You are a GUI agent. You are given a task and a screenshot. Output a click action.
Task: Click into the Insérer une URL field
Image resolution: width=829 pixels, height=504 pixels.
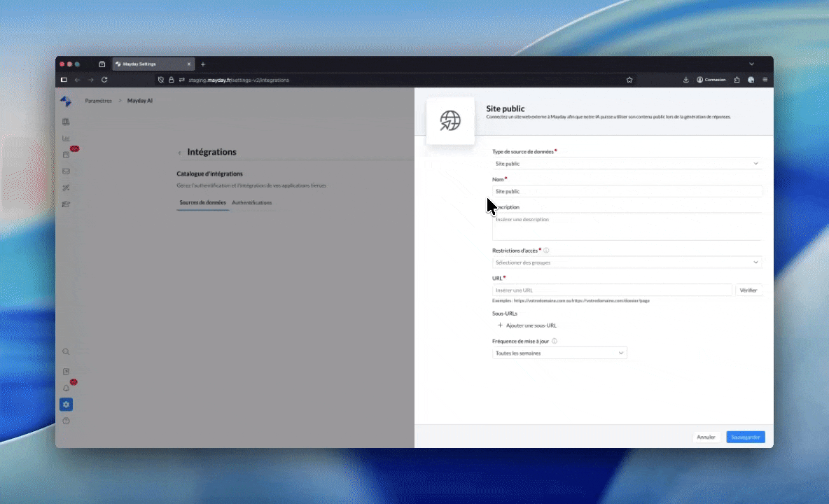tap(612, 290)
